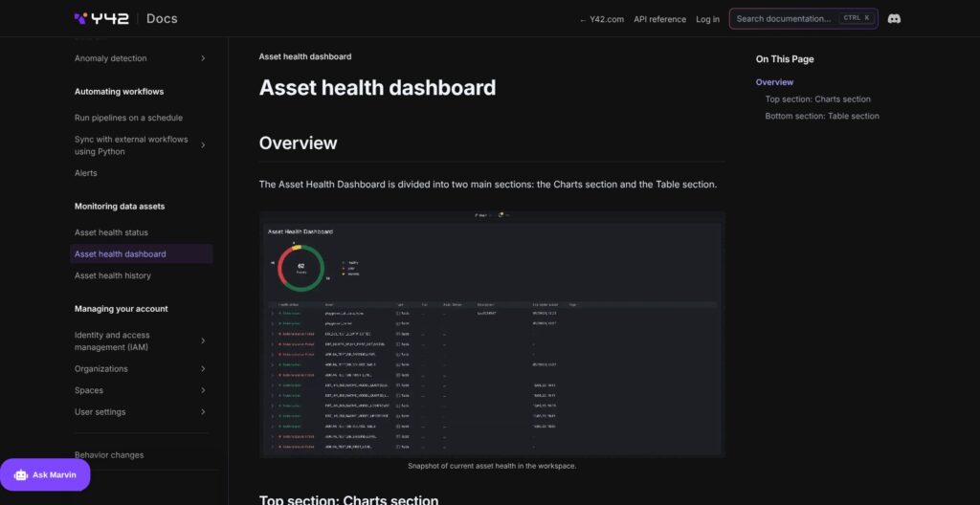The height and width of the screenshot is (505, 980).
Task: Expand the Organizations chevron
Action: pyautogui.click(x=203, y=369)
